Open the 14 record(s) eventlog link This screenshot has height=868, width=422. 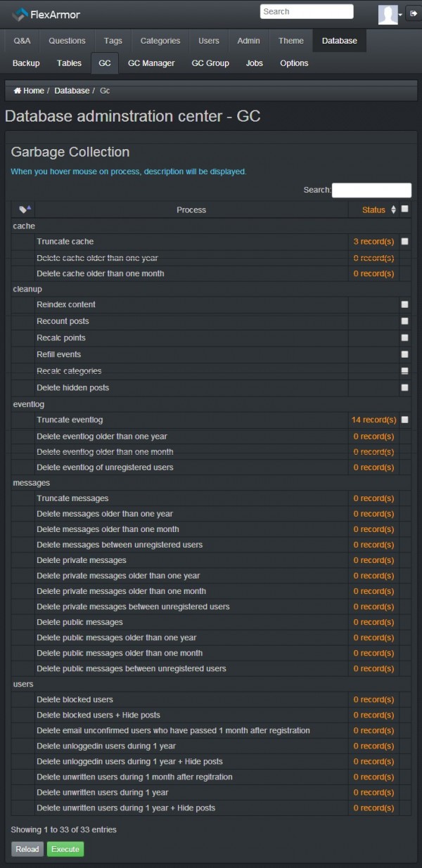click(x=373, y=420)
